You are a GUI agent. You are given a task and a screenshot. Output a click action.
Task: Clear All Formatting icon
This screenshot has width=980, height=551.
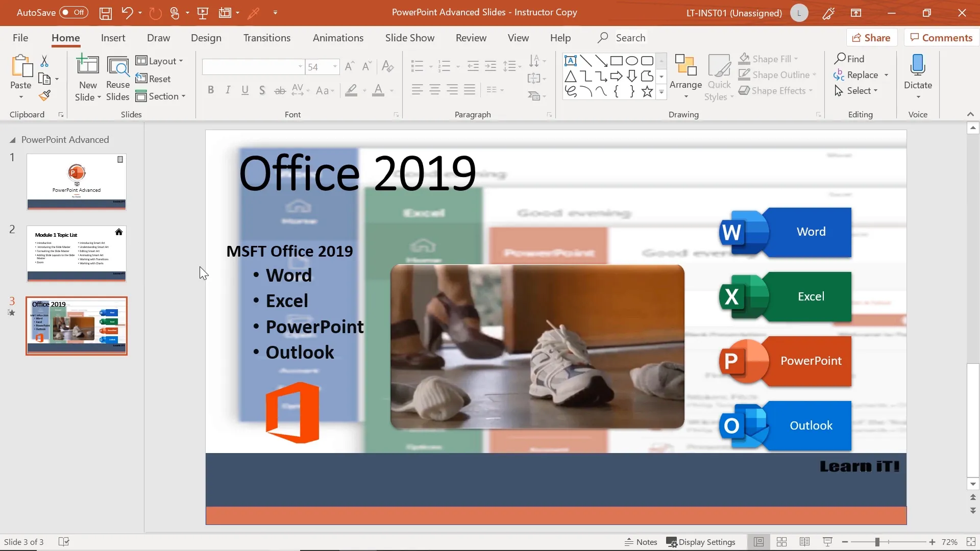pyautogui.click(x=387, y=66)
